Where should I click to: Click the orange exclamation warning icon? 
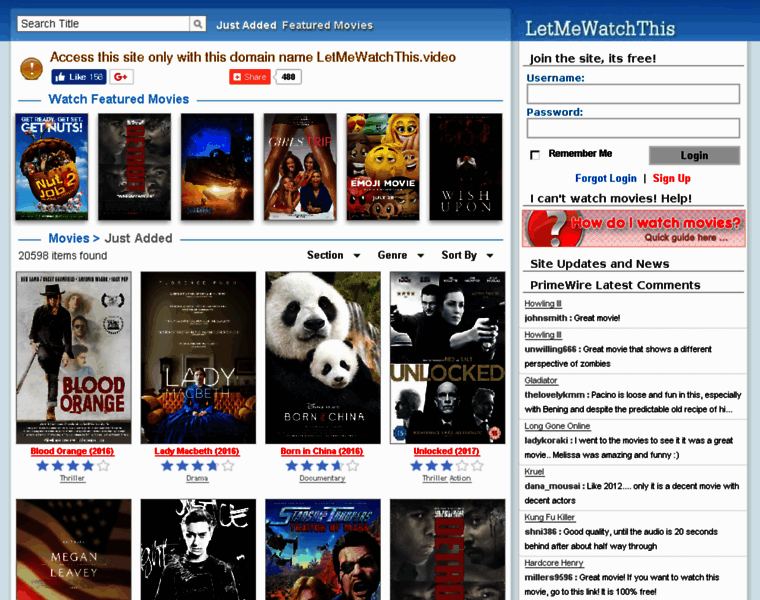(x=31, y=68)
